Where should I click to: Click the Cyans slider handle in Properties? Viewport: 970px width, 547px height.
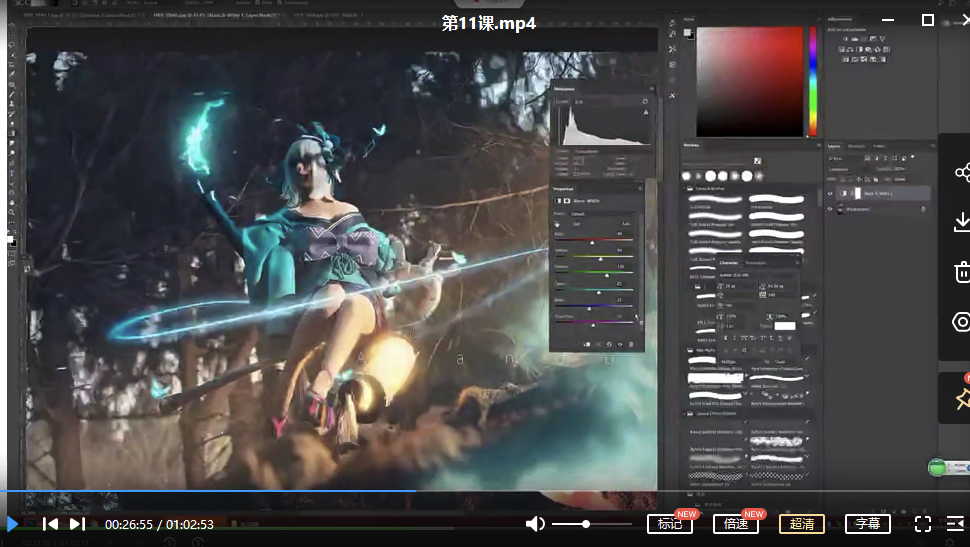pyautogui.click(x=598, y=292)
